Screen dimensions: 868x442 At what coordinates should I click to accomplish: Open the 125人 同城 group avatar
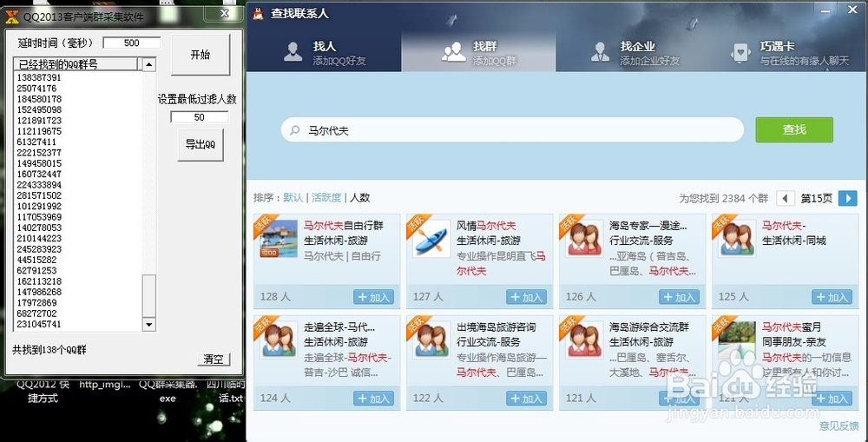[x=737, y=239]
